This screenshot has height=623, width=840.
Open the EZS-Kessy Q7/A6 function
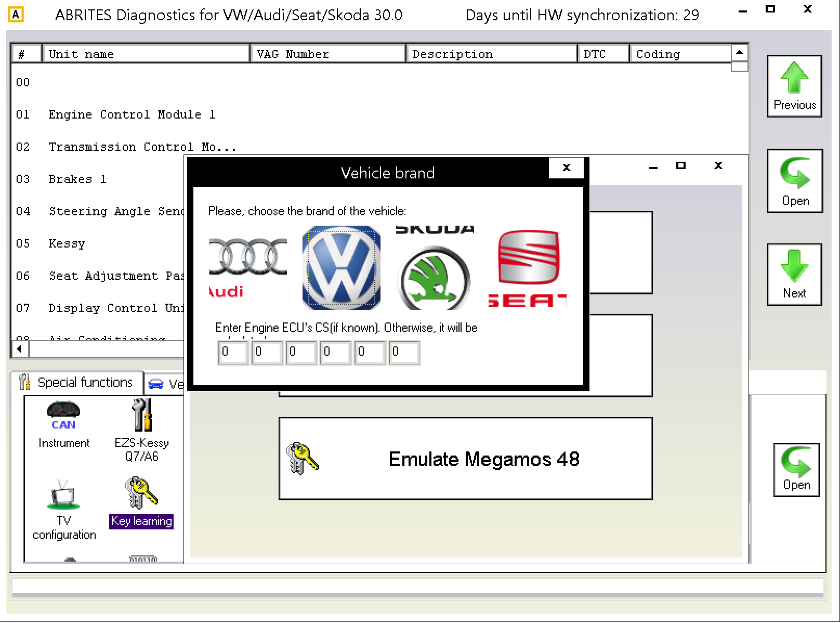pos(141,430)
